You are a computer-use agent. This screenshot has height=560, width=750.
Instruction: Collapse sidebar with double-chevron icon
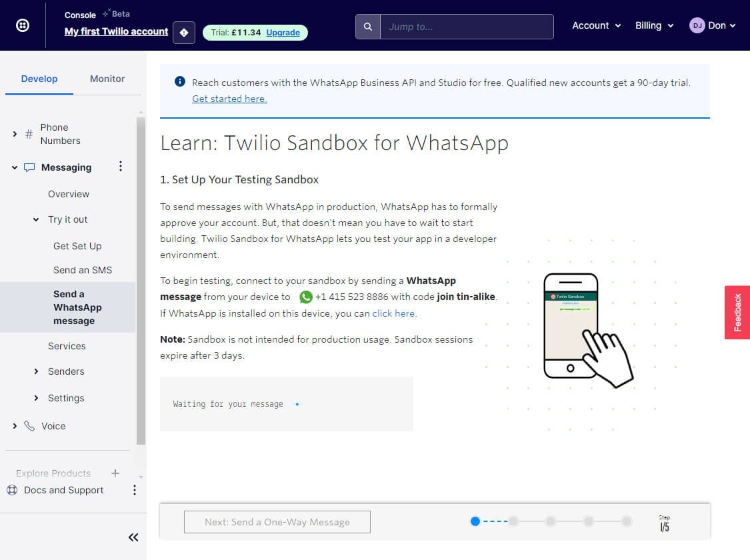pyautogui.click(x=133, y=537)
